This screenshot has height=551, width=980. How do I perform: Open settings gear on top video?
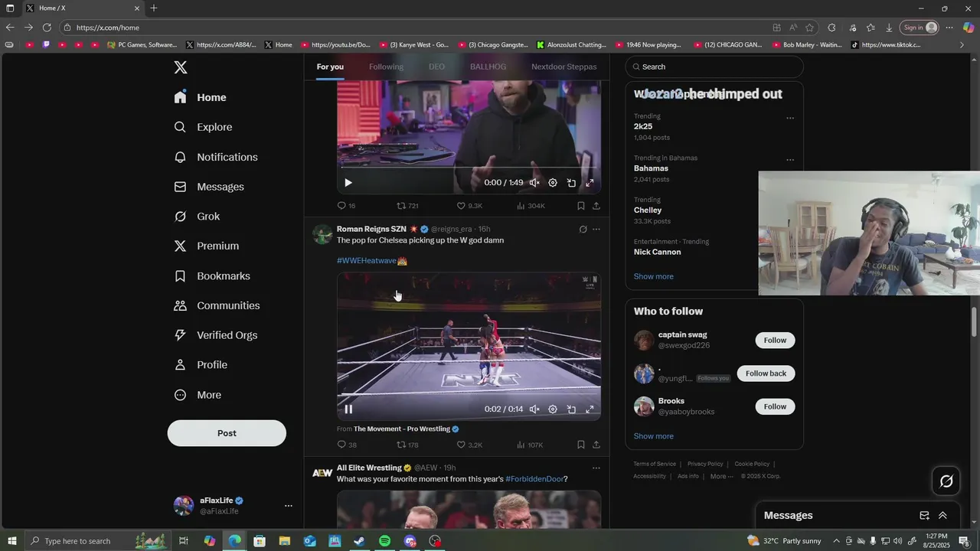coord(553,183)
